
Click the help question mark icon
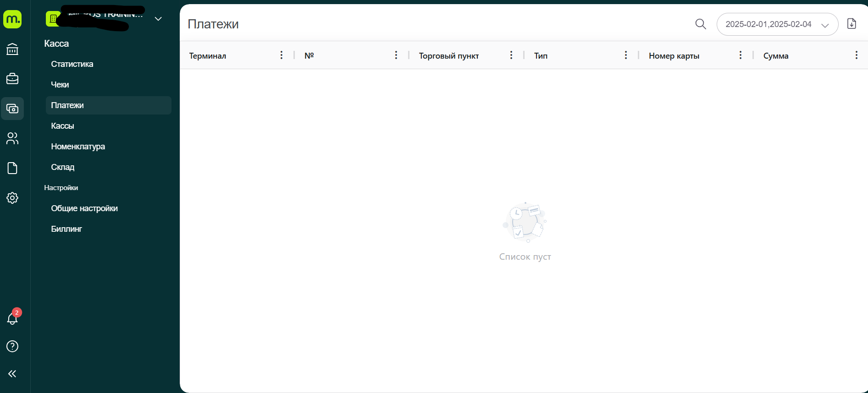pos(12,346)
